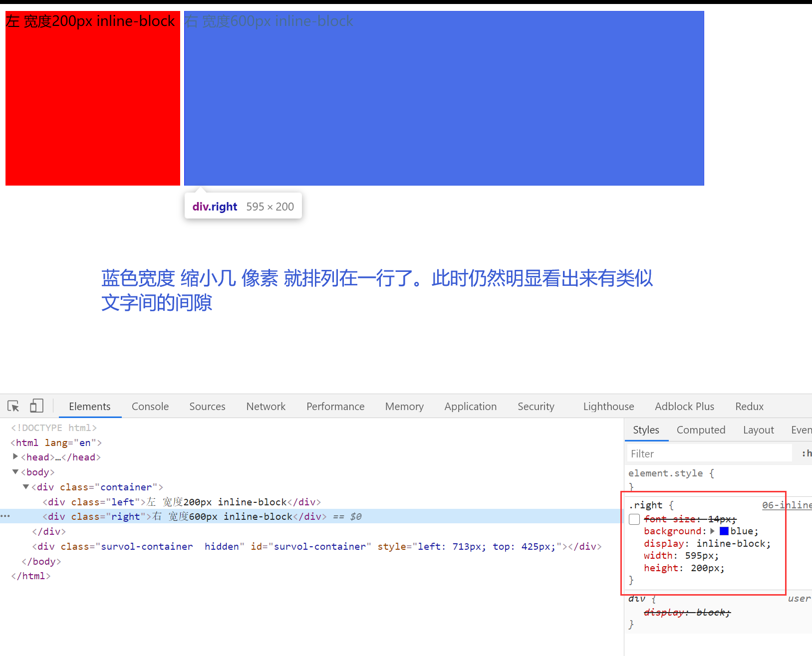Open more actions menu beside the selected div.right
812x656 pixels.
[5, 516]
